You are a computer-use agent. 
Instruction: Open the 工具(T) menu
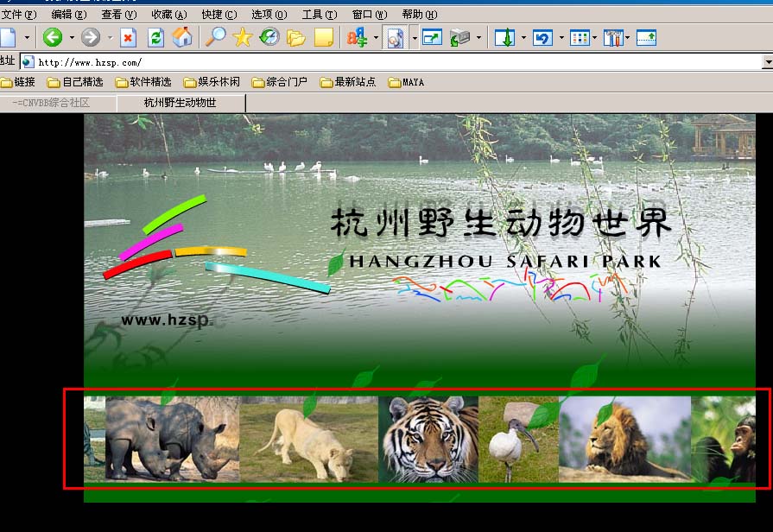point(320,15)
